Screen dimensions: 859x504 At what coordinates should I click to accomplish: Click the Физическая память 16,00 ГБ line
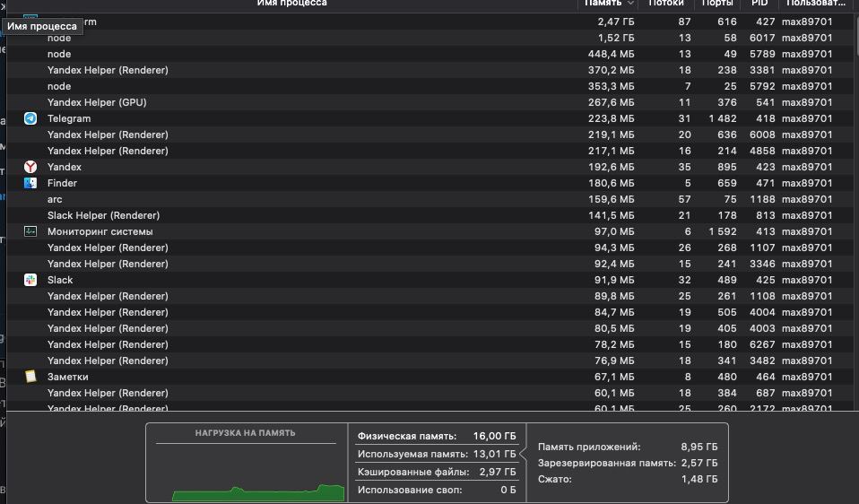click(437, 437)
